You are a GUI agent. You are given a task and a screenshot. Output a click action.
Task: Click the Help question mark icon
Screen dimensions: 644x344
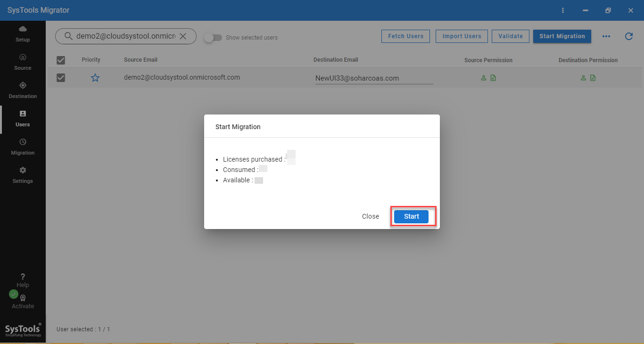coord(23,277)
